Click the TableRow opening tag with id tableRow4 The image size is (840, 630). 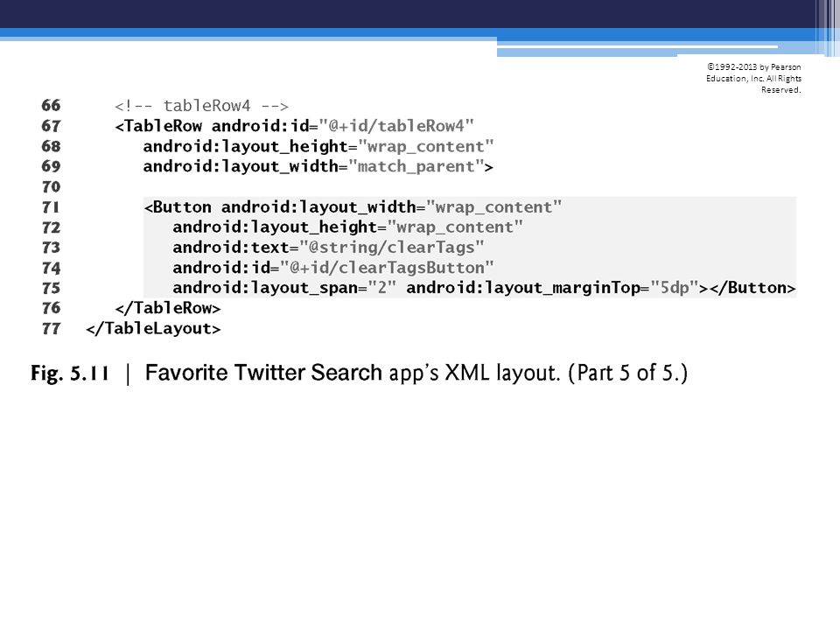[294, 126]
